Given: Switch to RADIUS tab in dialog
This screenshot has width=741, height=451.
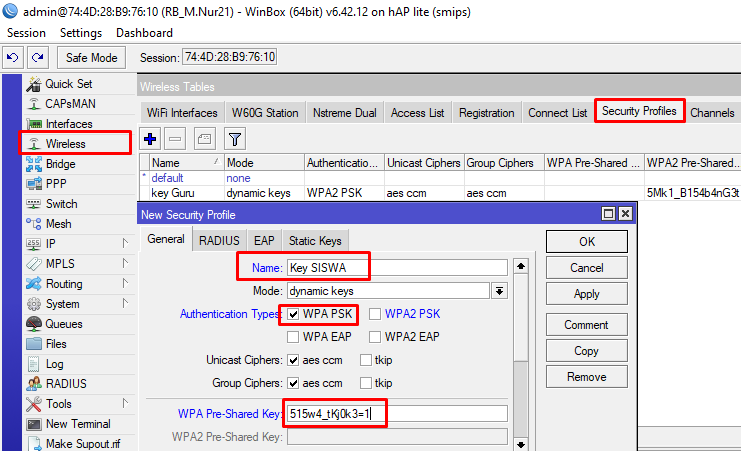Looking at the screenshot, I should click(x=219, y=241).
